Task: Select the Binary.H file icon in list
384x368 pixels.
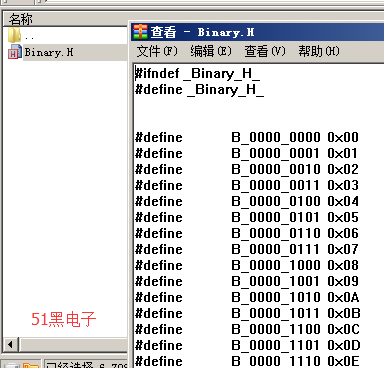Action: [15, 52]
